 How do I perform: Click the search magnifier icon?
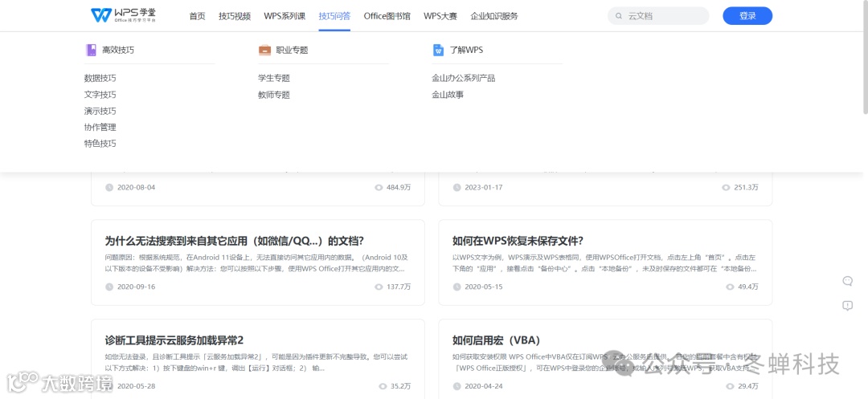tap(618, 16)
